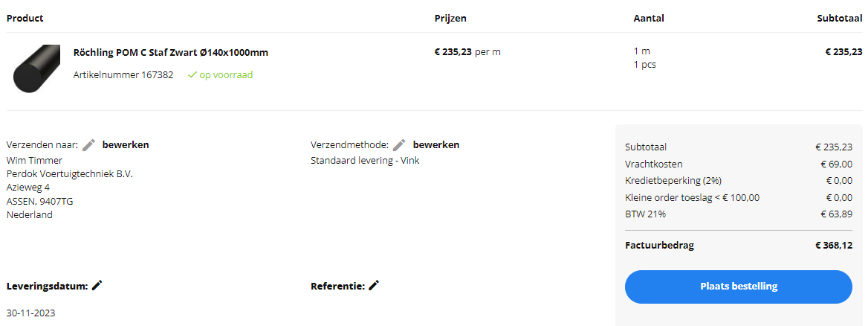
Task: Click the 1 m quantity value
Action: point(642,51)
